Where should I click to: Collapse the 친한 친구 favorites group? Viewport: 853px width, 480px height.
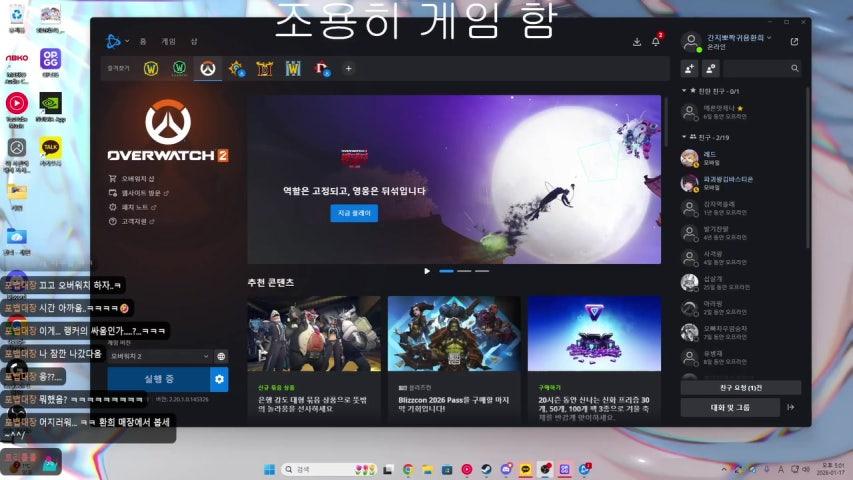coord(684,91)
